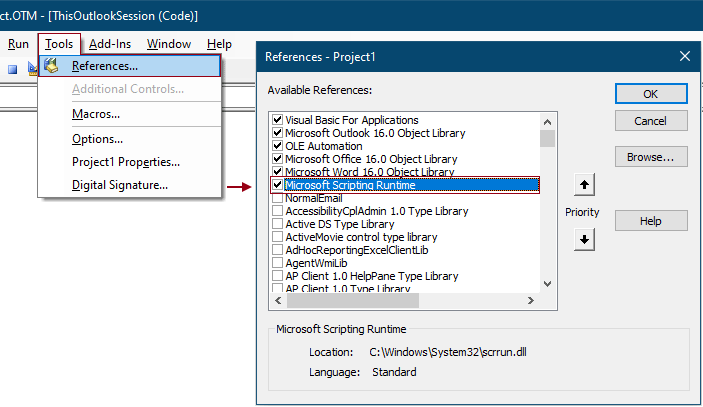703x407 pixels.
Task: Click OK to confirm references
Action: pos(650,94)
